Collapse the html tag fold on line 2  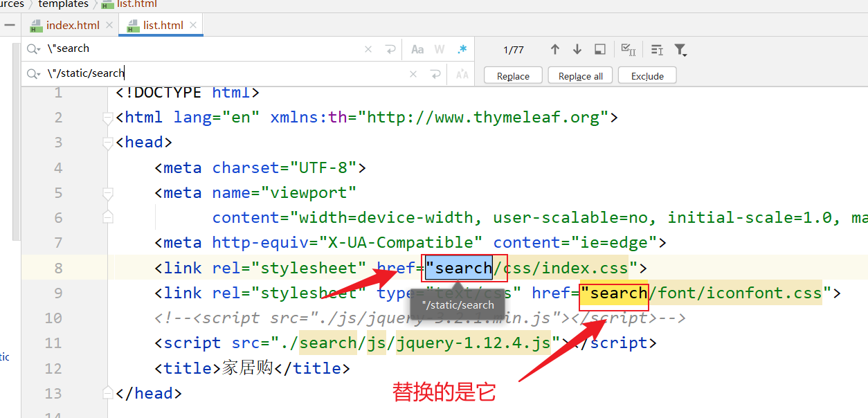pyautogui.click(x=107, y=118)
